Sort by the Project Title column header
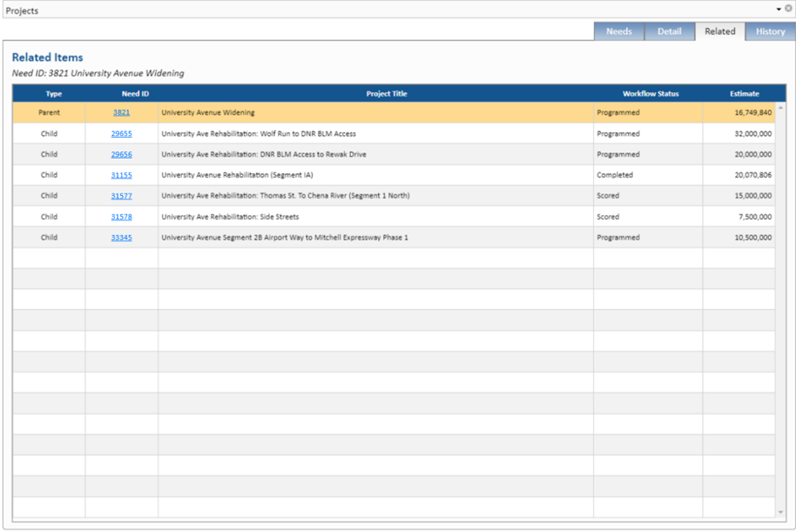The image size is (796, 532). (x=387, y=94)
